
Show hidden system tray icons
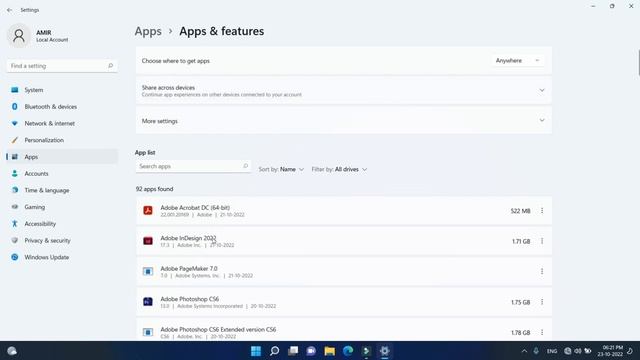[524, 351]
